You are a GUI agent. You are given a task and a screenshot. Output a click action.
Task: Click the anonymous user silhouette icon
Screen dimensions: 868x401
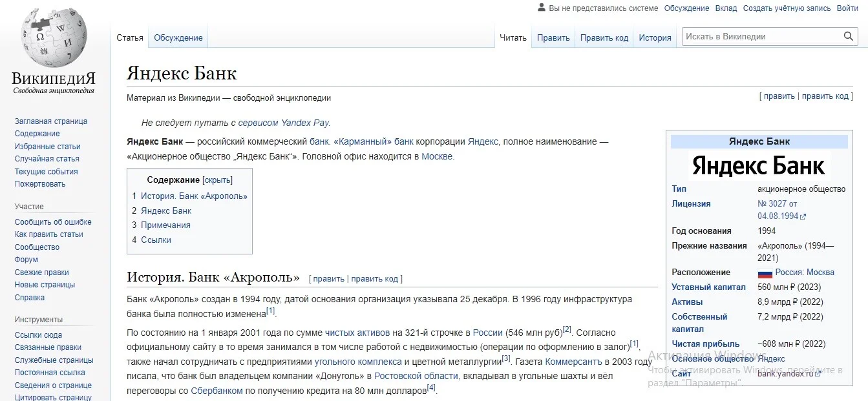coord(542,8)
